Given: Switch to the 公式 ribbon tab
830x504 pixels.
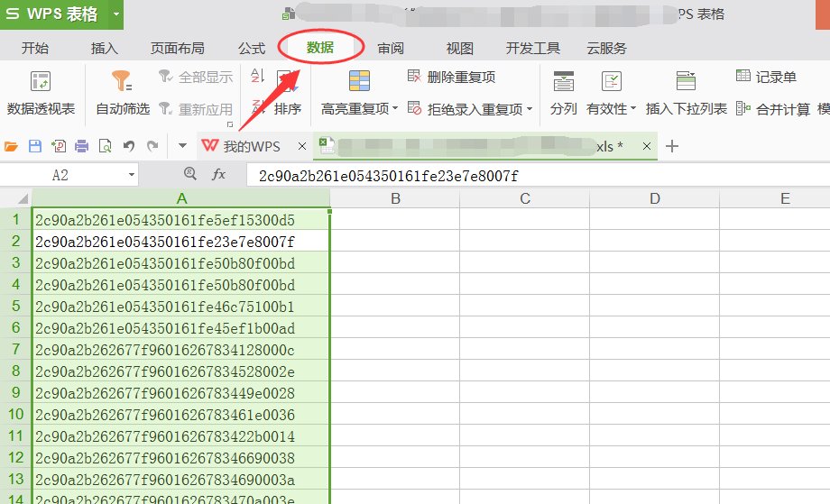Looking at the screenshot, I should [x=252, y=48].
